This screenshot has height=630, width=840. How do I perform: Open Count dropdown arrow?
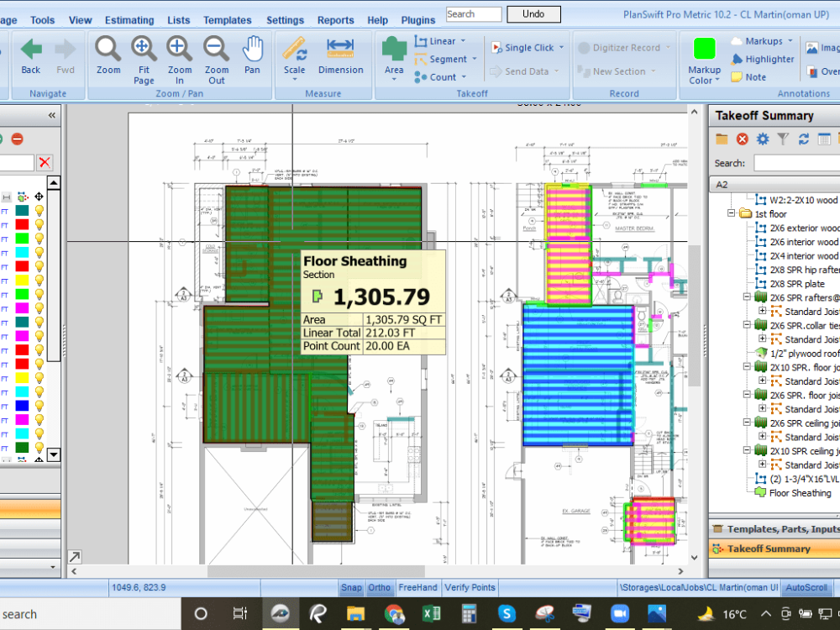pyautogui.click(x=464, y=77)
